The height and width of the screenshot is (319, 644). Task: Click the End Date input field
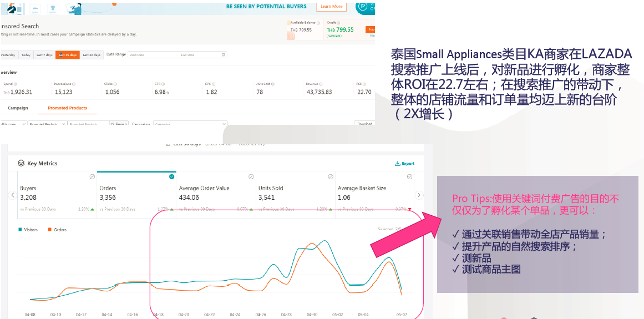pyautogui.click(x=199, y=55)
